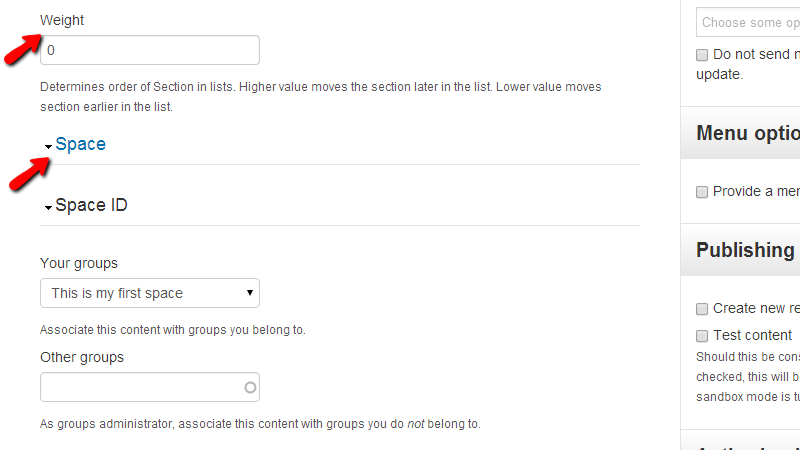This screenshot has height=450, width=800.
Task: Open the Your groups dropdown
Action: coord(150,293)
